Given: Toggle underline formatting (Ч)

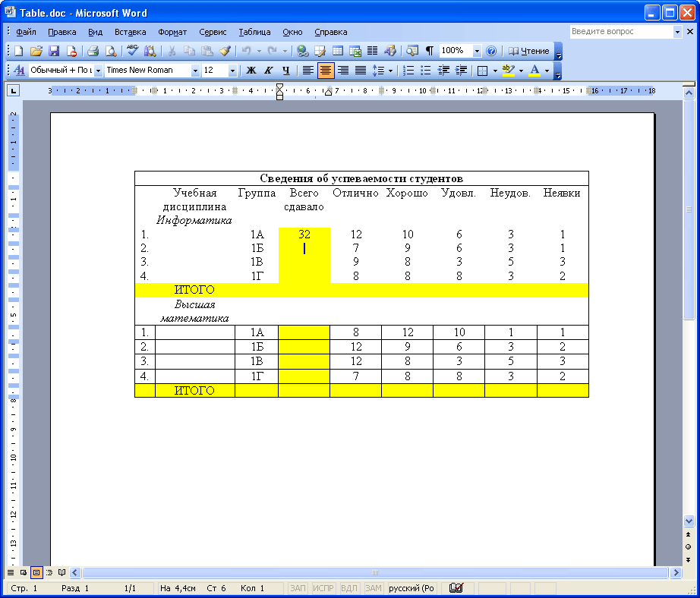Looking at the screenshot, I should pyautogui.click(x=286, y=70).
